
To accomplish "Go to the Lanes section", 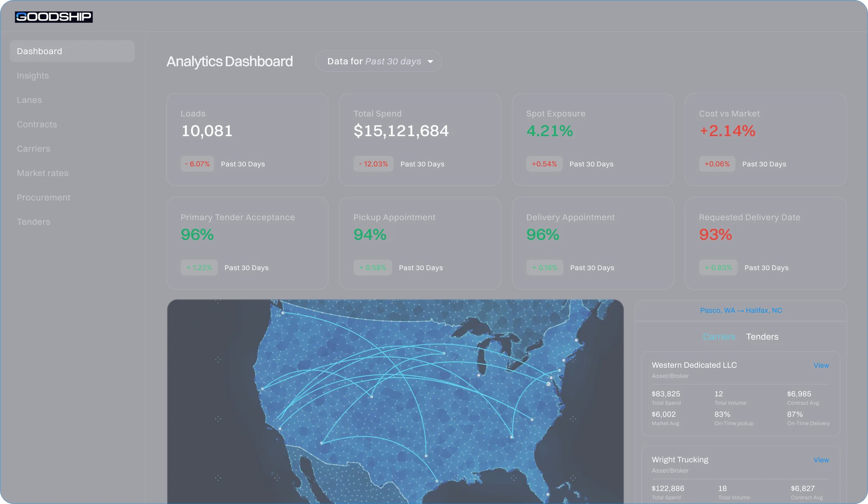I will (x=29, y=100).
